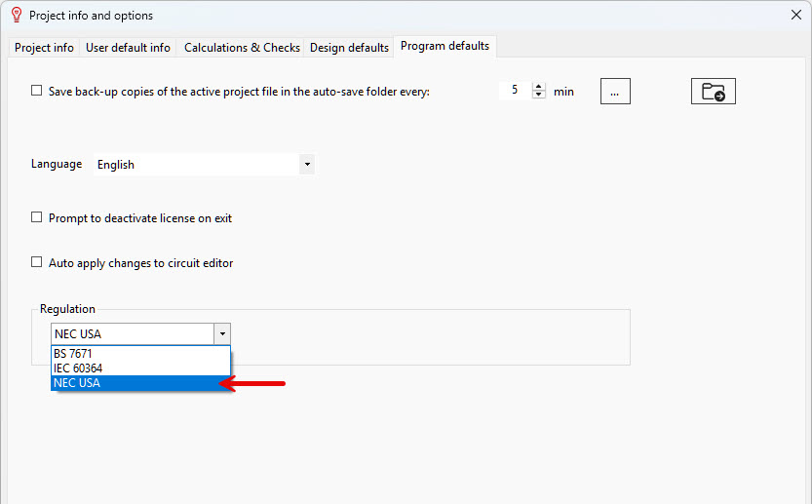The width and height of the screenshot is (812, 504).
Task: Click the ellipsis browse button
Action: click(x=615, y=92)
